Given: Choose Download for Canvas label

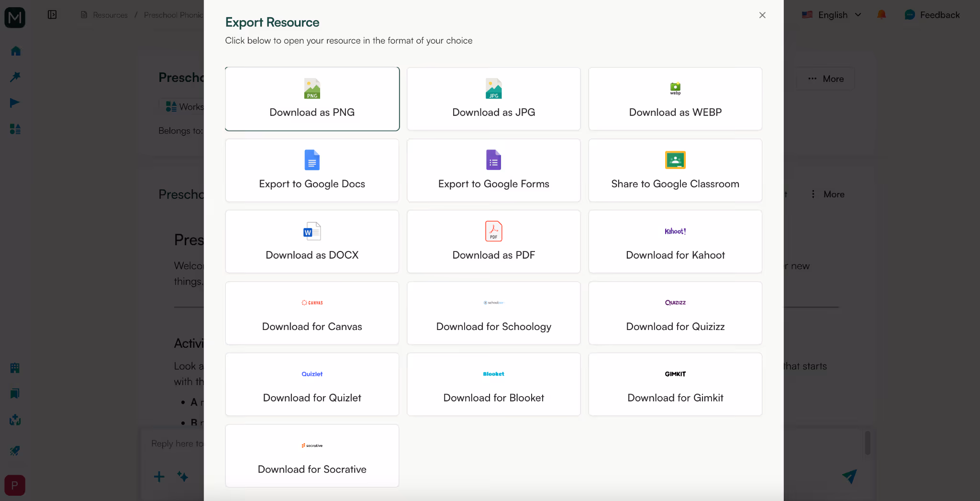Looking at the screenshot, I should tap(312, 327).
